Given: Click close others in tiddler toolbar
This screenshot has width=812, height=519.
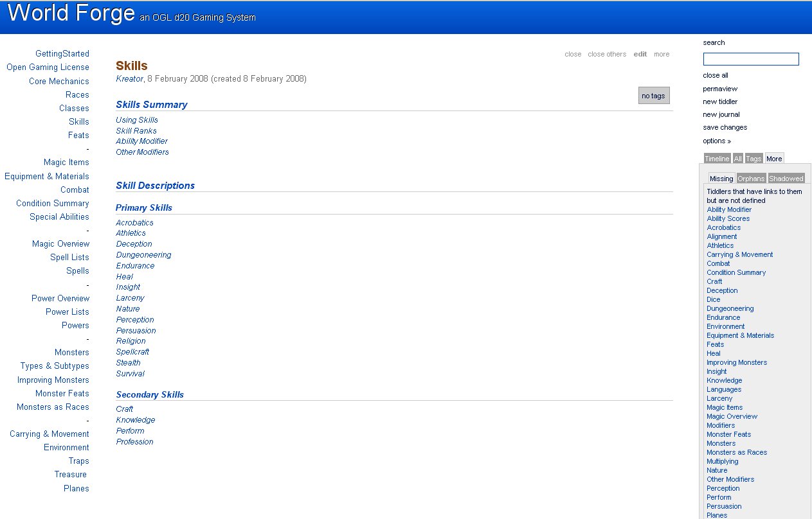Looking at the screenshot, I should click(606, 54).
